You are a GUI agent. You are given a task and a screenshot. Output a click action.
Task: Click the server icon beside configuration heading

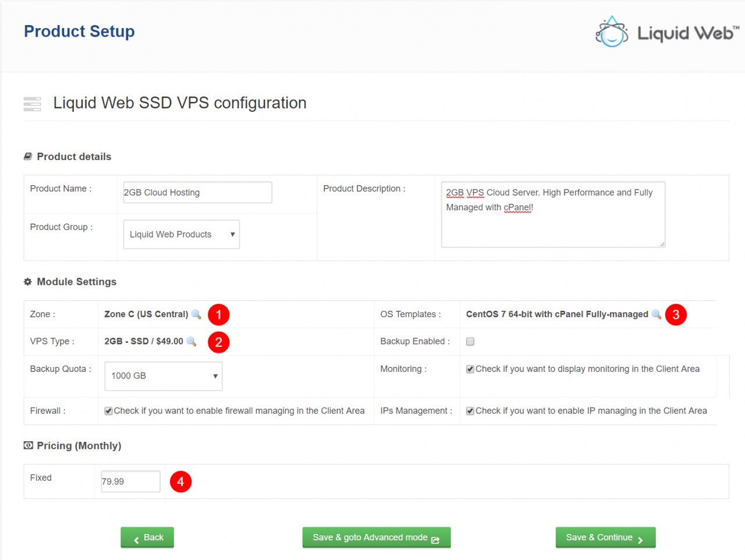pyautogui.click(x=33, y=104)
